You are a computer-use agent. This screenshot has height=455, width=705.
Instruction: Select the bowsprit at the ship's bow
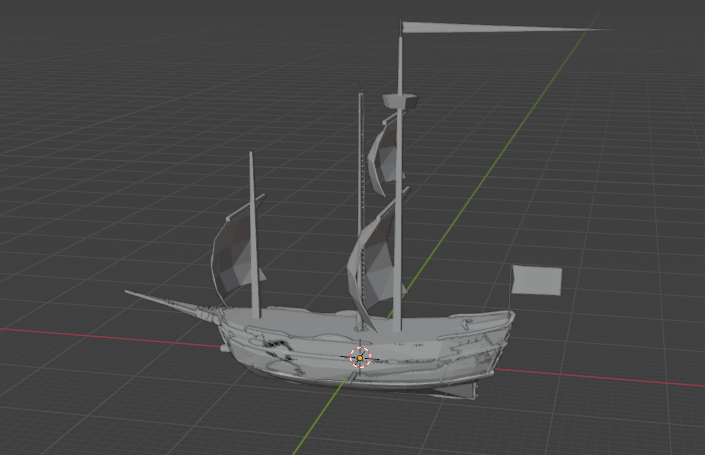(165, 301)
